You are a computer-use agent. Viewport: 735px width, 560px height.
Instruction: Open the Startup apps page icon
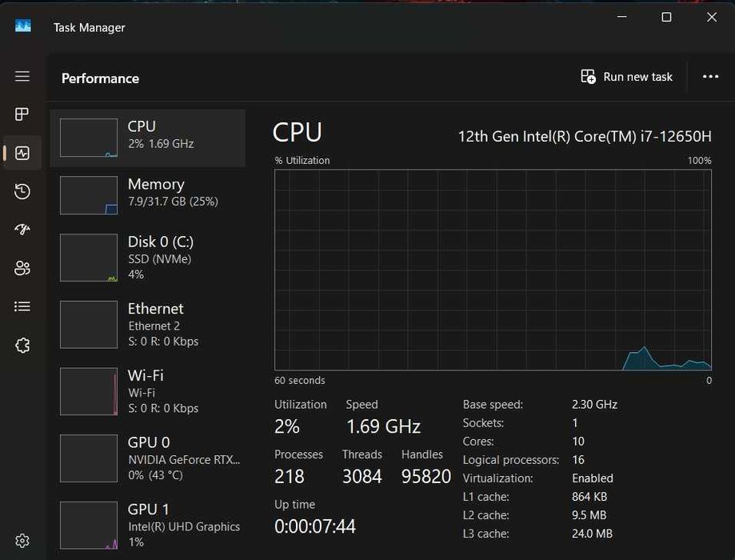pyautogui.click(x=22, y=230)
